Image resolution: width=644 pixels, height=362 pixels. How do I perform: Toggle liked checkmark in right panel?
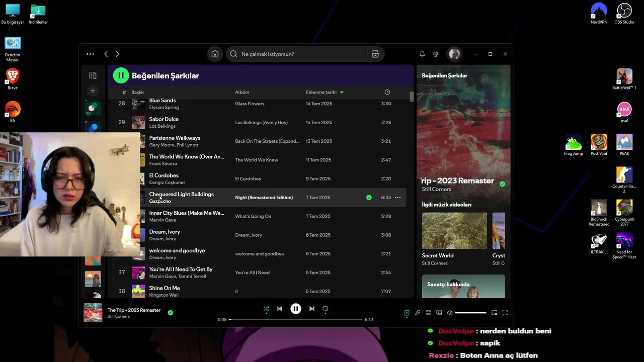tap(502, 184)
